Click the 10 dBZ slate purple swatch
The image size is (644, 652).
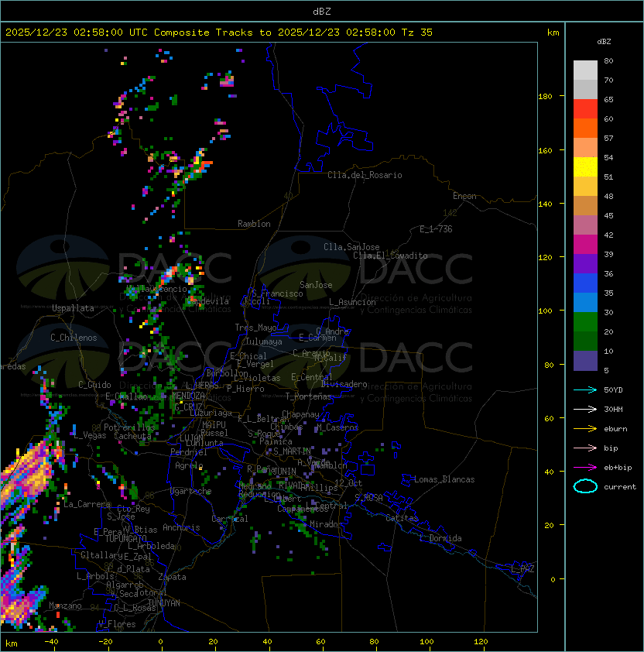[x=585, y=360]
